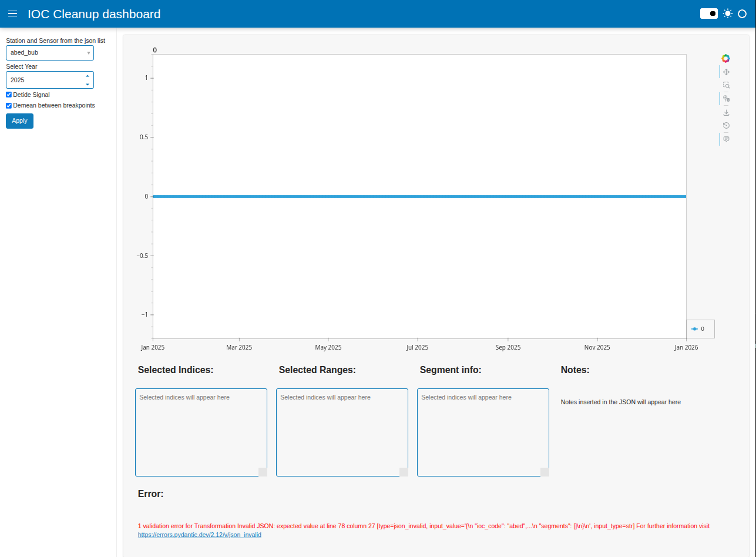
Task: Open the abed_bub station dropdown
Action: tap(50, 53)
